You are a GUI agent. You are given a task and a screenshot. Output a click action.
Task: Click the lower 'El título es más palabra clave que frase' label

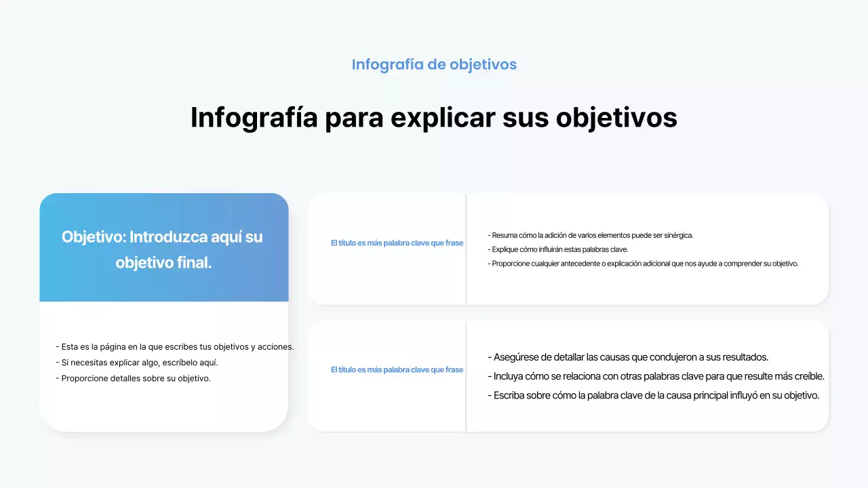[397, 370]
